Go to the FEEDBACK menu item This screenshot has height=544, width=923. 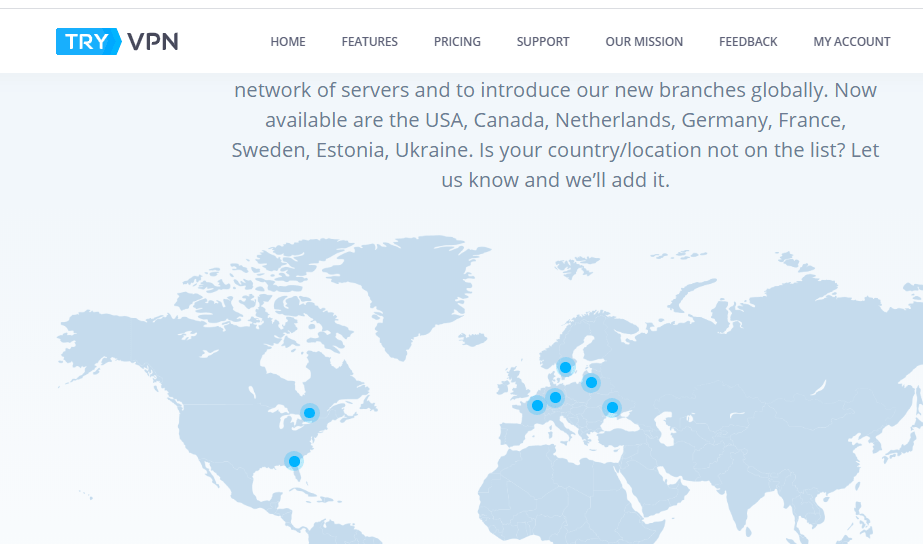(748, 42)
